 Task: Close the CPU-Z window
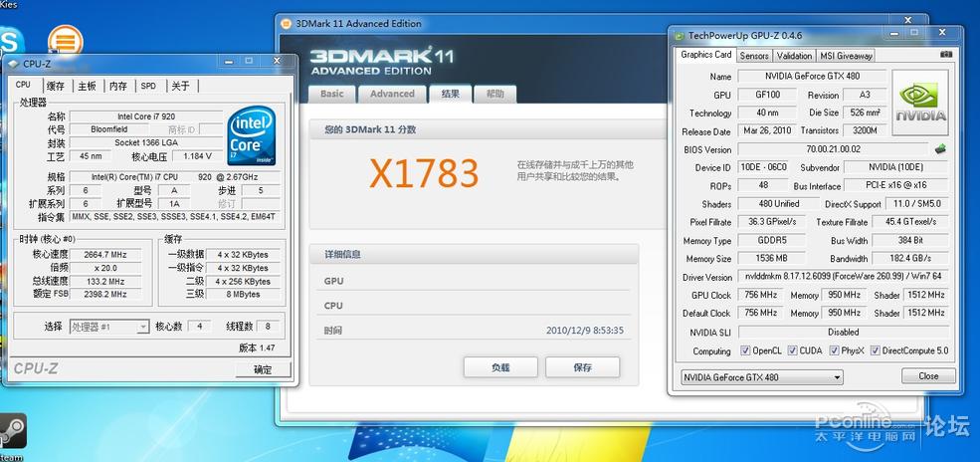[277, 62]
